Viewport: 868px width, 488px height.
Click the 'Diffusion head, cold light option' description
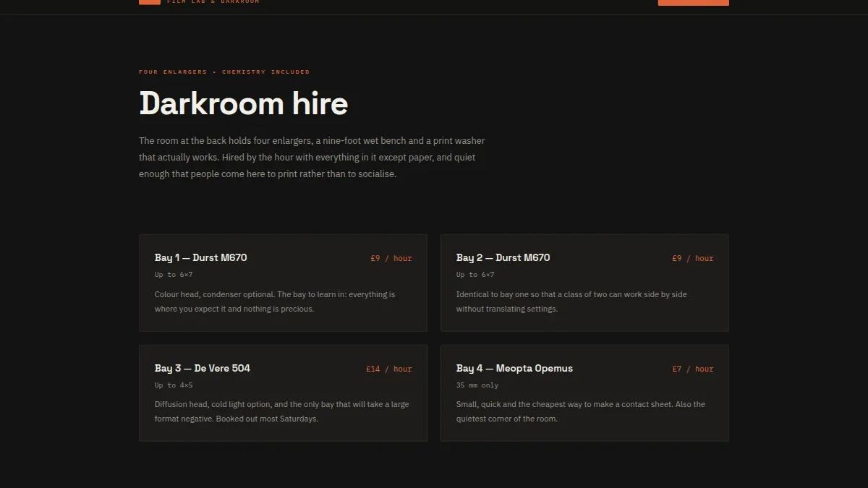[282, 411]
